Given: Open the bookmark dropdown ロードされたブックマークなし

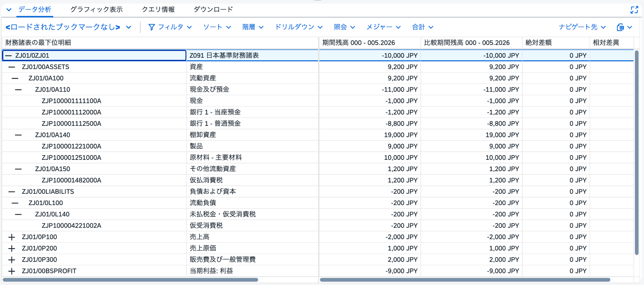Looking at the screenshot, I should point(68,27).
